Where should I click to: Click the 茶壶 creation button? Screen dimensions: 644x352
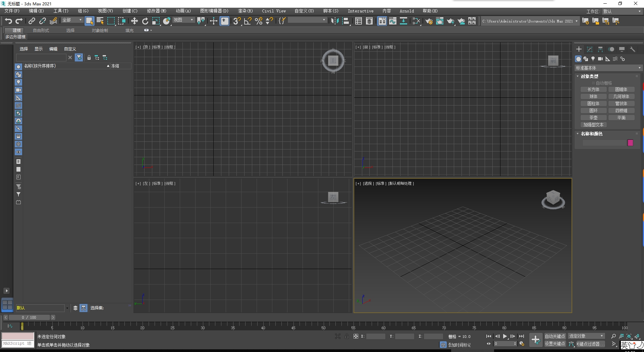click(x=593, y=118)
